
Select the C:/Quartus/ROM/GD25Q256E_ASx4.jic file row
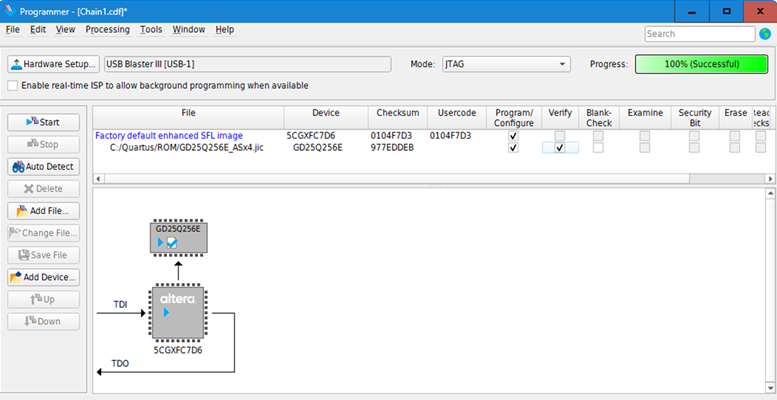(186, 147)
